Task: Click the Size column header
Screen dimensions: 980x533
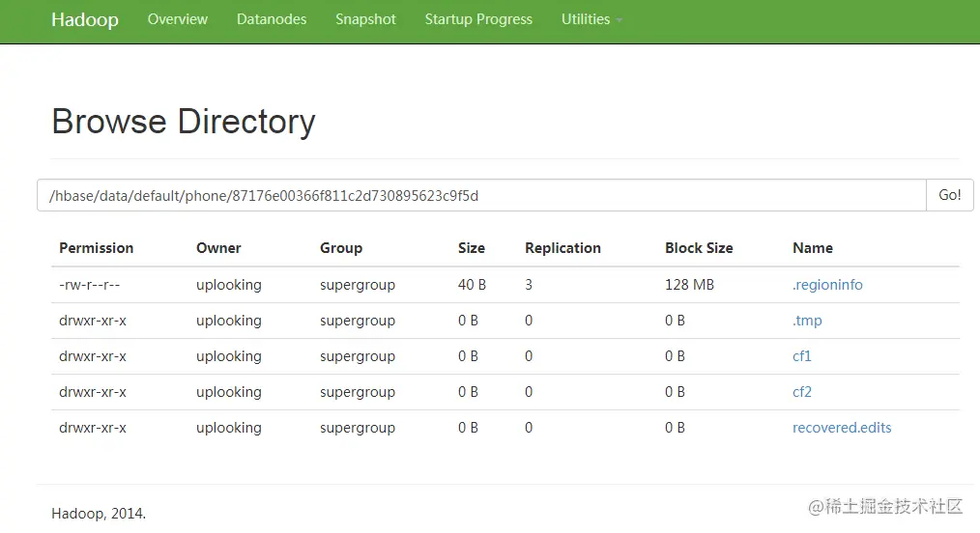Action: 472,248
